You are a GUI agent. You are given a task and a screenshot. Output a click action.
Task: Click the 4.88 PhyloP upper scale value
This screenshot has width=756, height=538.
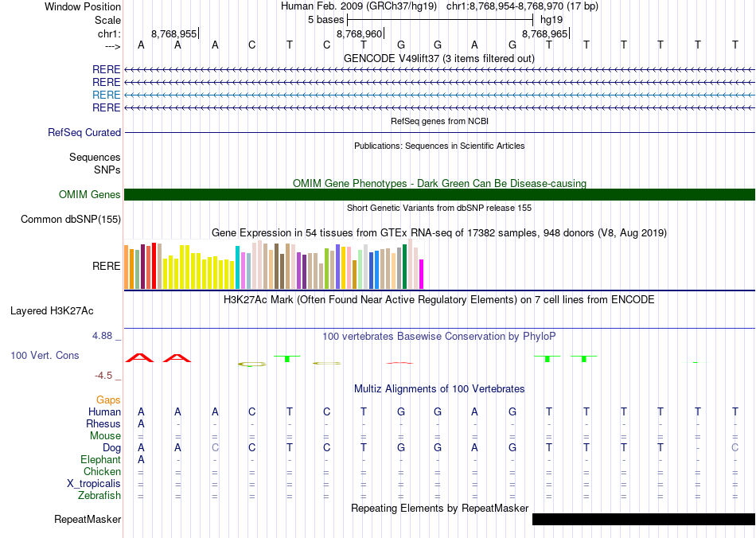click(x=103, y=336)
